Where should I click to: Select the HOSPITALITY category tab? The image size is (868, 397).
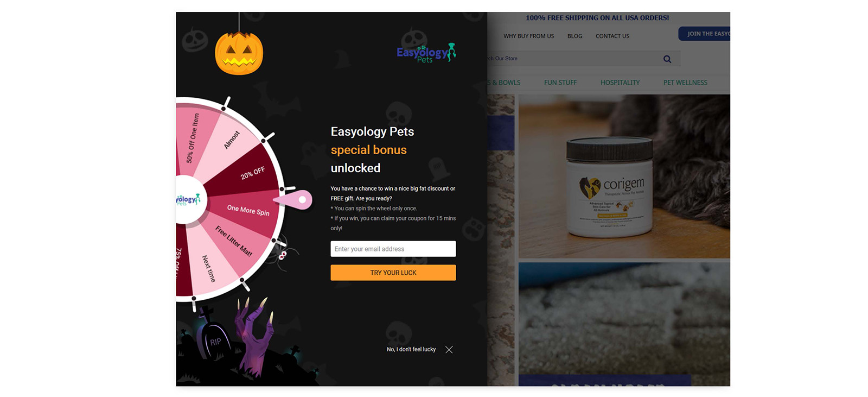click(620, 83)
